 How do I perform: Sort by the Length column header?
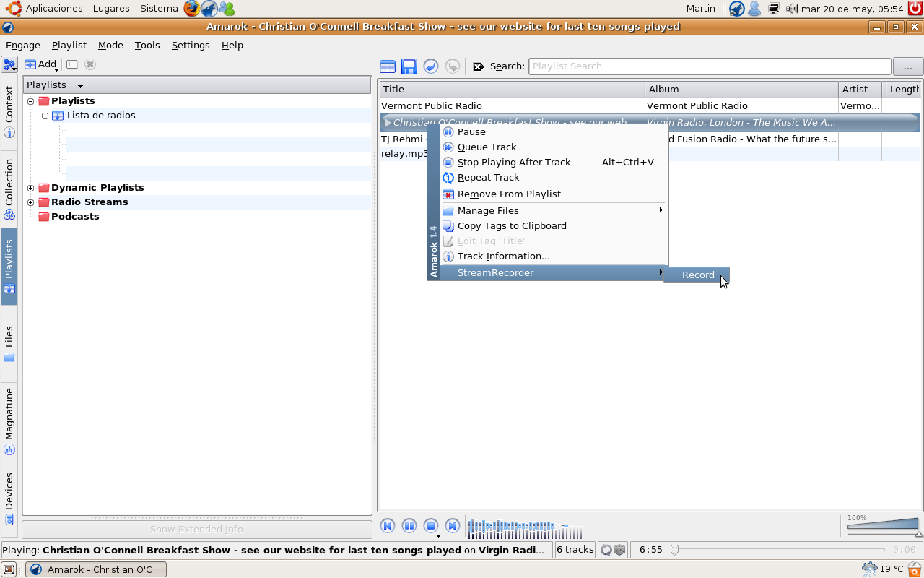click(x=904, y=89)
